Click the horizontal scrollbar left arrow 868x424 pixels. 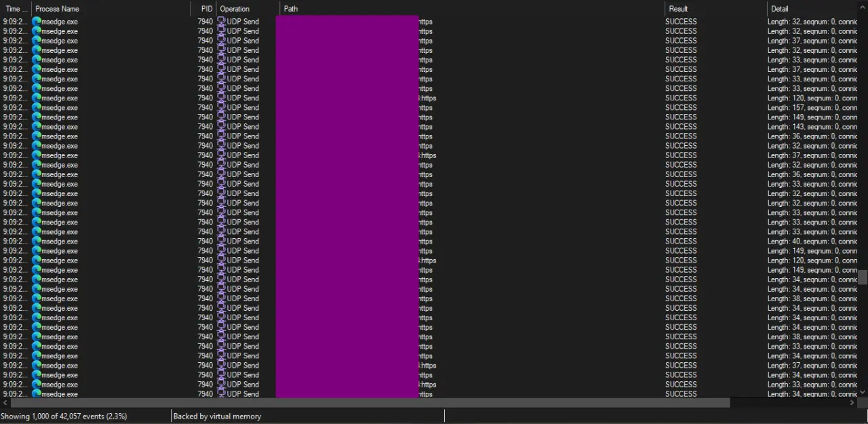[4, 402]
